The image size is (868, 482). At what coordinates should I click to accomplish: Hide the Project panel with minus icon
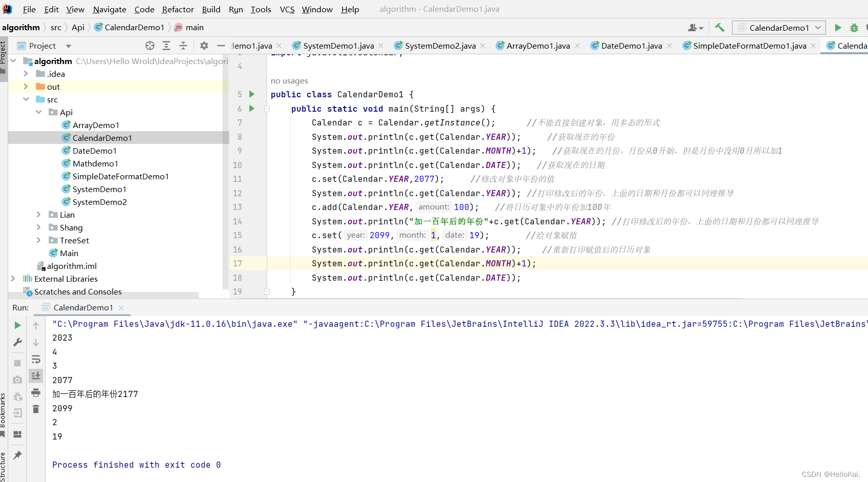(x=221, y=46)
